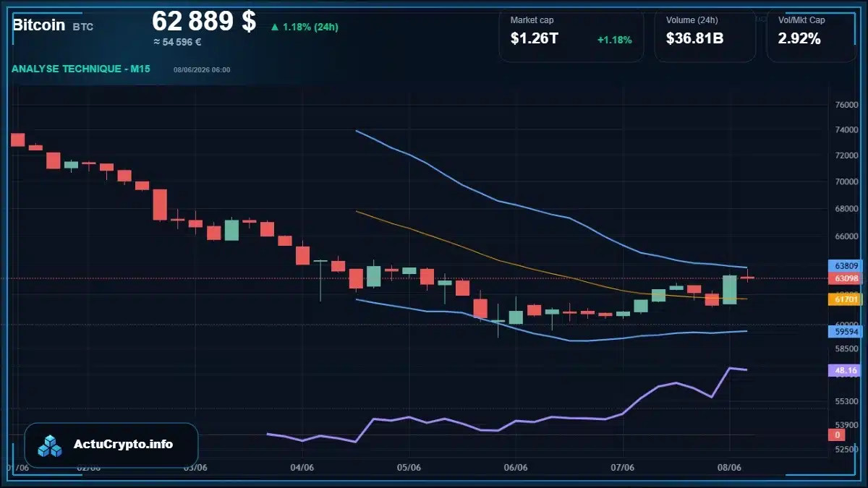Click the 53900 axis label
Viewport: 868px width, 488px height.
pos(846,425)
